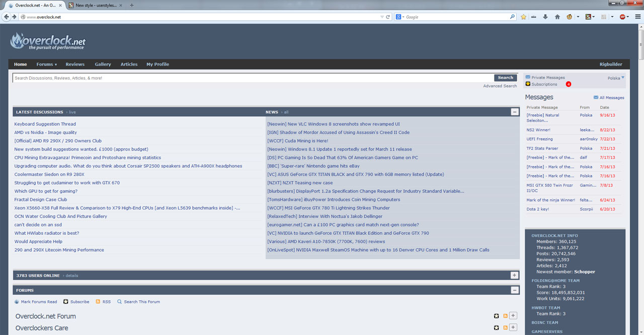Click the Mark Forums Read icon
Screen dimensions: 644x335
point(17,302)
